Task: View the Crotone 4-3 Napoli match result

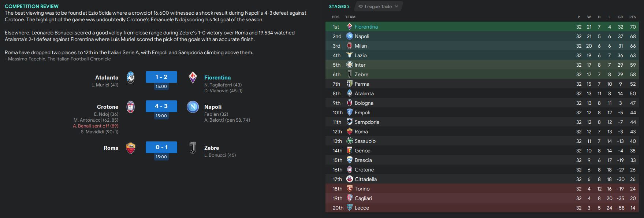Action: coord(161,106)
